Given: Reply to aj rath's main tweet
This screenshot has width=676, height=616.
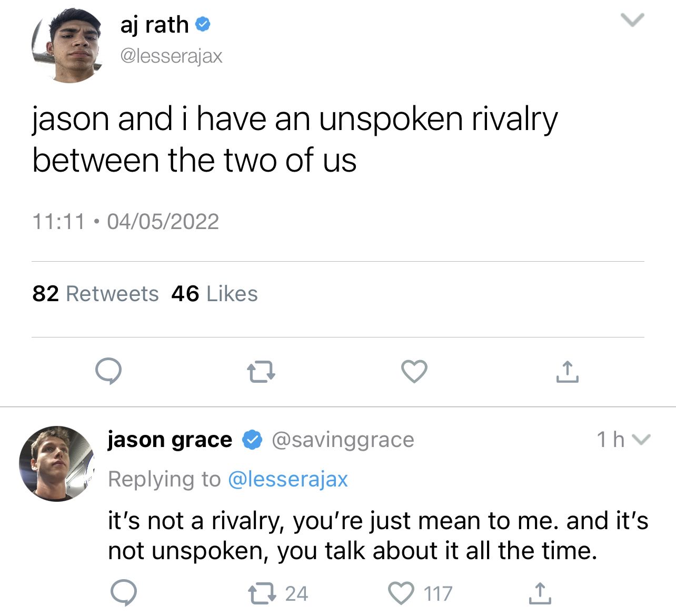Looking at the screenshot, I should [x=108, y=372].
